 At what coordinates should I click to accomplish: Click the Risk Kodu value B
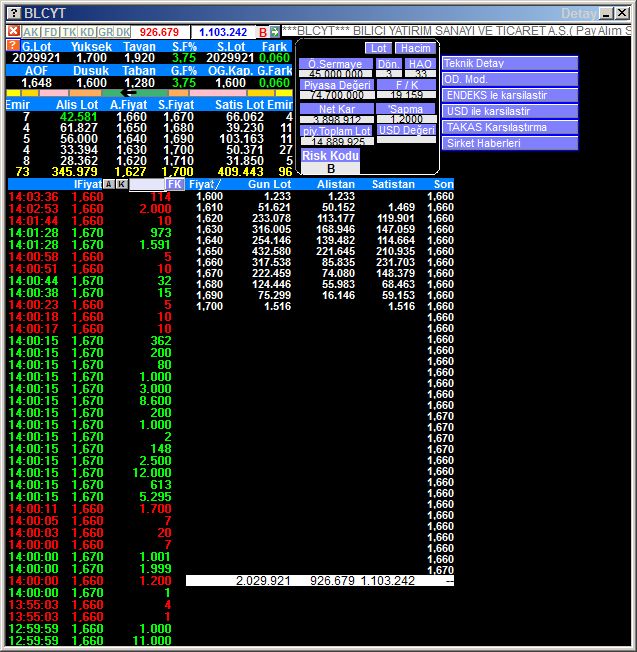[x=331, y=169]
